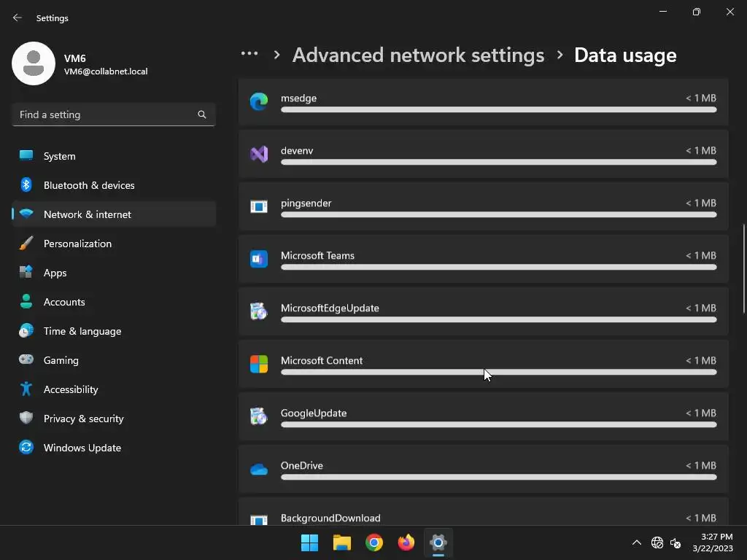Click the OneDrive cloud icon
The width and height of the screenshot is (747, 560).
click(x=259, y=469)
